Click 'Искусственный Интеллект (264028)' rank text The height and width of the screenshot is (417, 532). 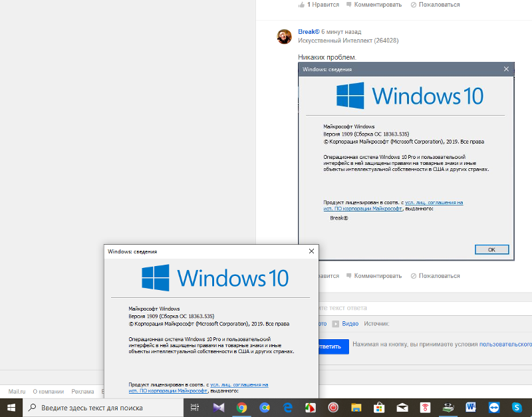tap(348, 41)
